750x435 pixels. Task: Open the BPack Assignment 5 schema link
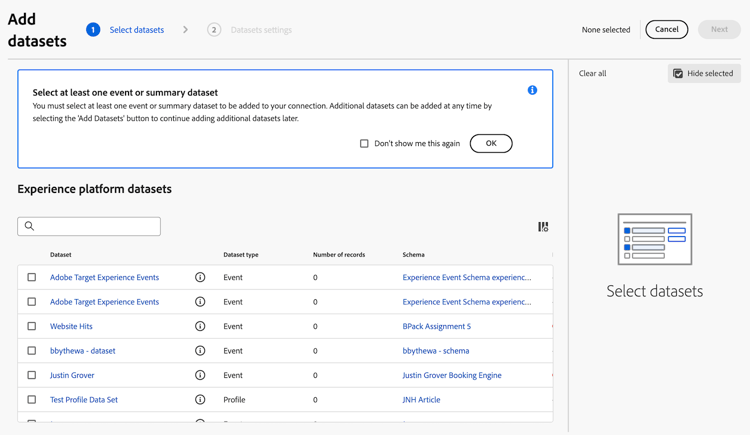coord(436,326)
